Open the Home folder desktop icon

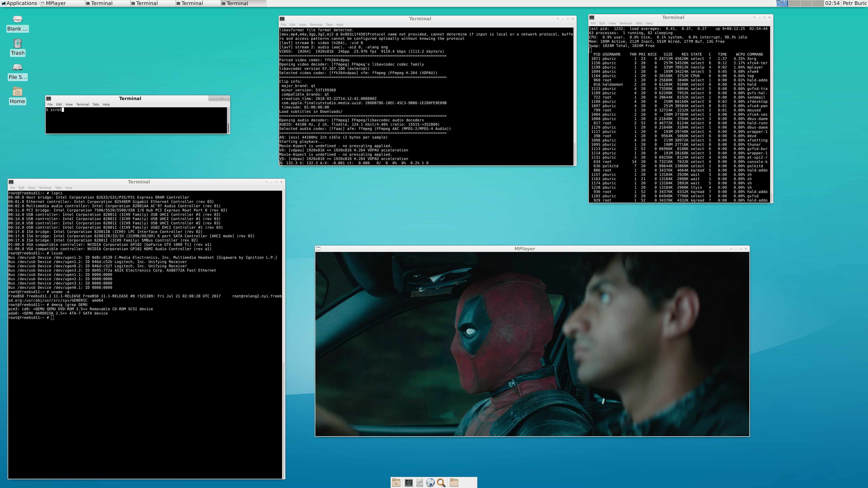click(18, 96)
